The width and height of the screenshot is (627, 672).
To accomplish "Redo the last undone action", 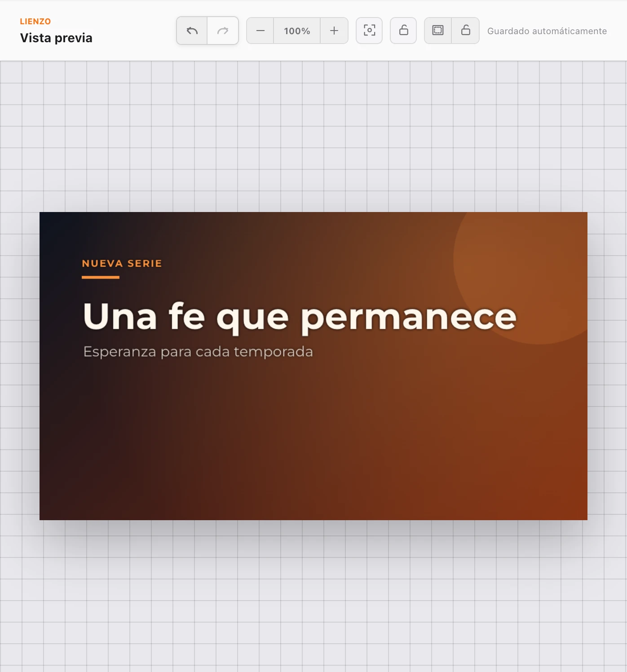I will pyautogui.click(x=223, y=31).
